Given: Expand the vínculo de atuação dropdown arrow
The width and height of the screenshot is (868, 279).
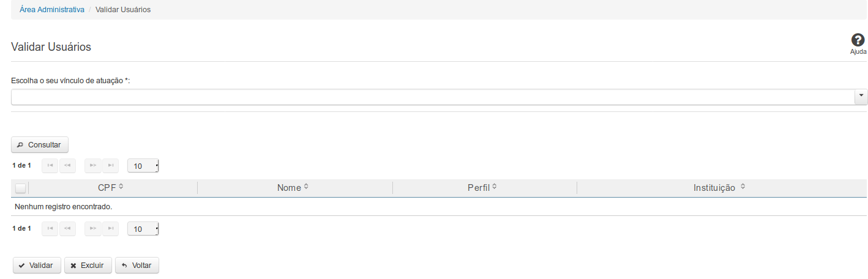Looking at the screenshot, I should point(861,97).
